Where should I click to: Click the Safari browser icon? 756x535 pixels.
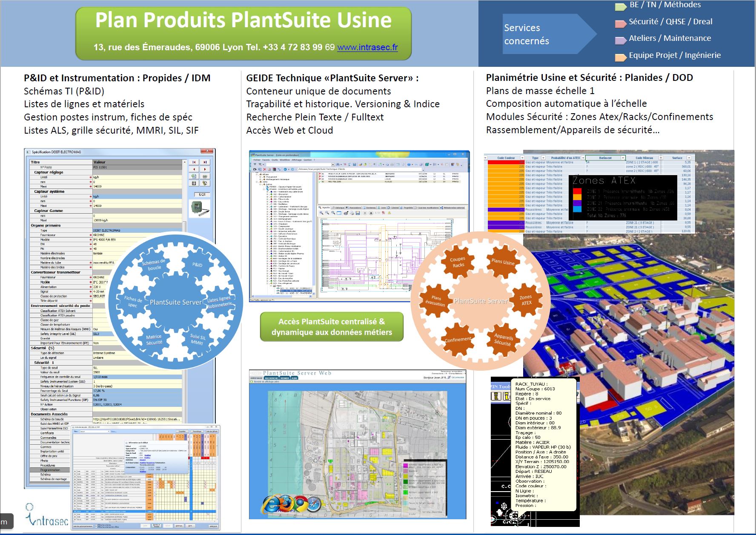(314, 504)
